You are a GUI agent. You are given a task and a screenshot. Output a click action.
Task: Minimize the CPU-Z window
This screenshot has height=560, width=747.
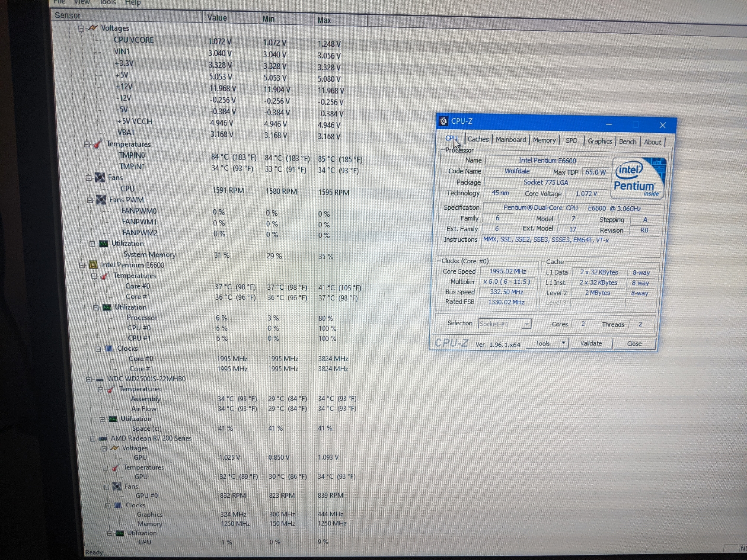[609, 124]
